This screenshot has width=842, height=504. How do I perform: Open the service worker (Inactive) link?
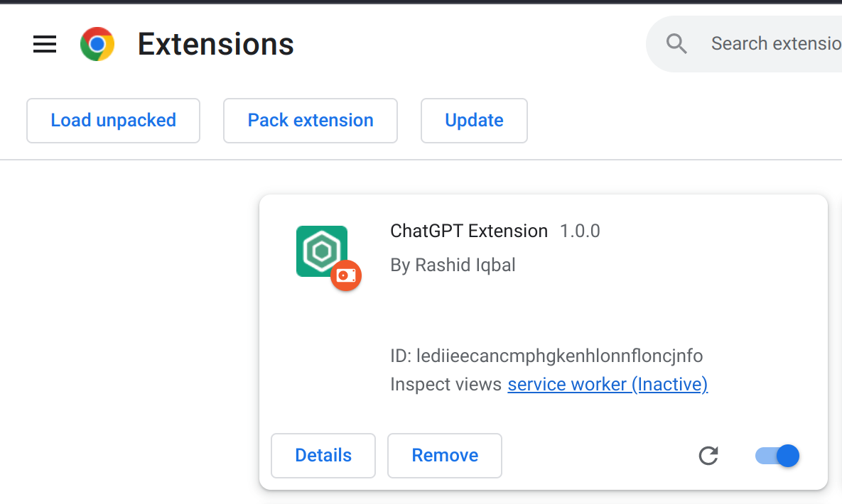(607, 384)
